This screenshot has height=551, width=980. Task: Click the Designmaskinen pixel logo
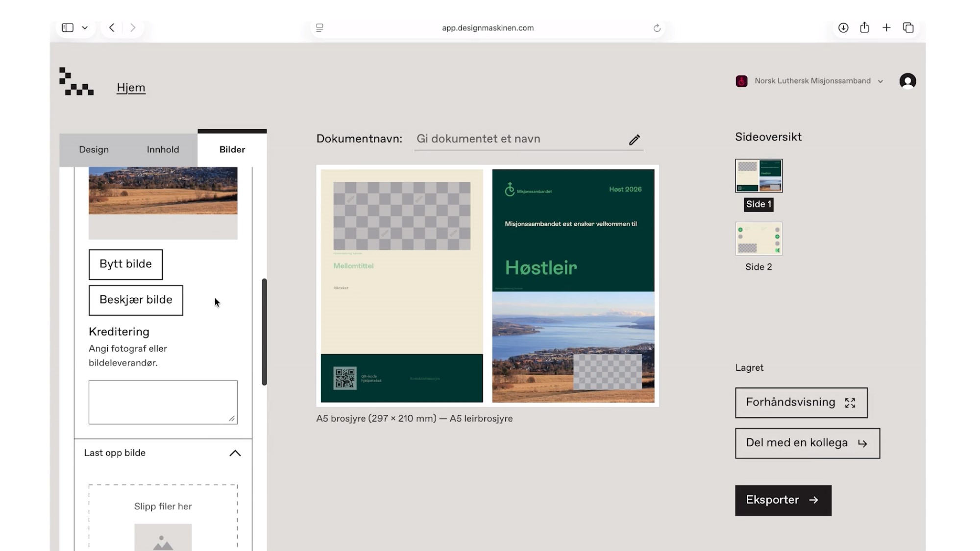pos(76,81)
